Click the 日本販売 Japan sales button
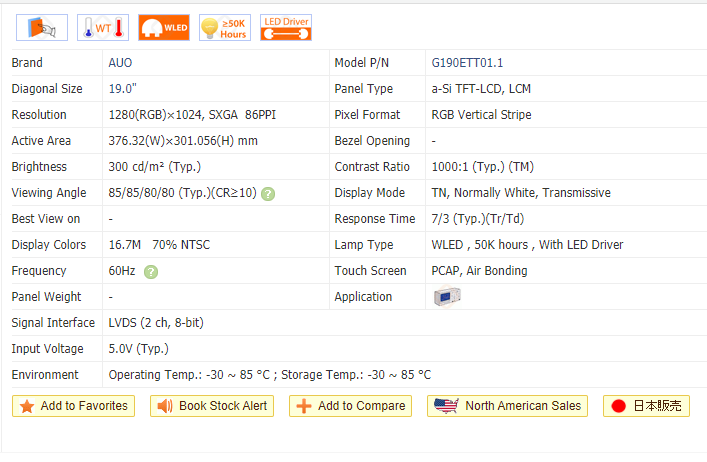 (646, 406)
